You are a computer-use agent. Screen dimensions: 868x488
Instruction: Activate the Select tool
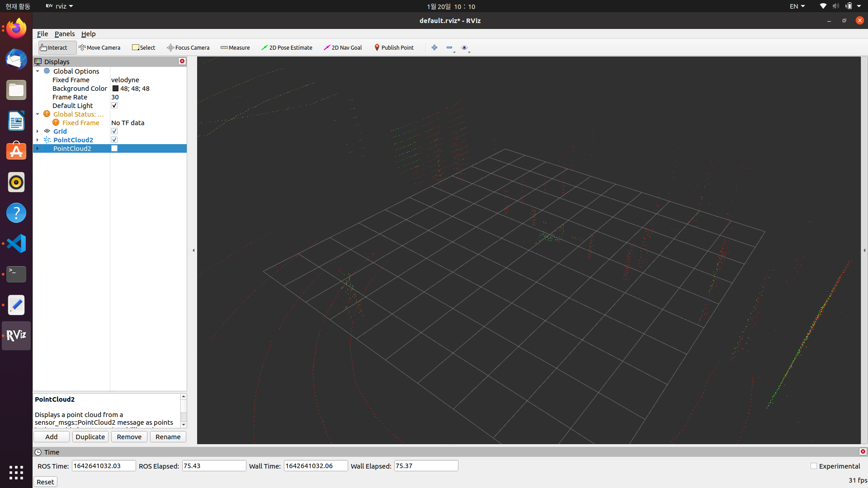click(x=143, y=47)
